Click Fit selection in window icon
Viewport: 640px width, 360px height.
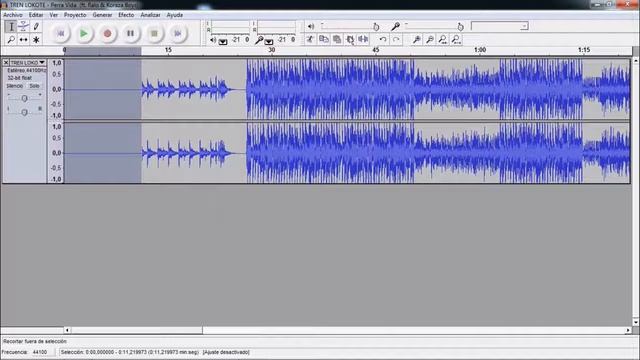[x=443, y=39]
